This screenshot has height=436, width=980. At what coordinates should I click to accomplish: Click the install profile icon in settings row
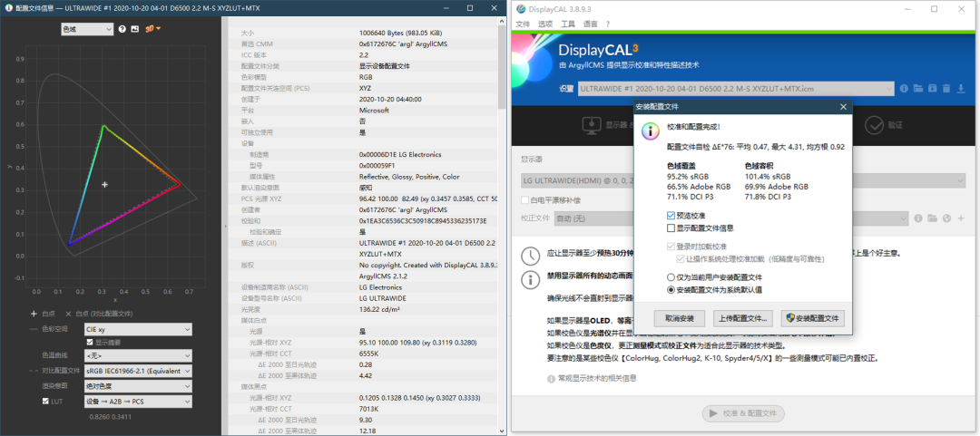coord(933,89)
